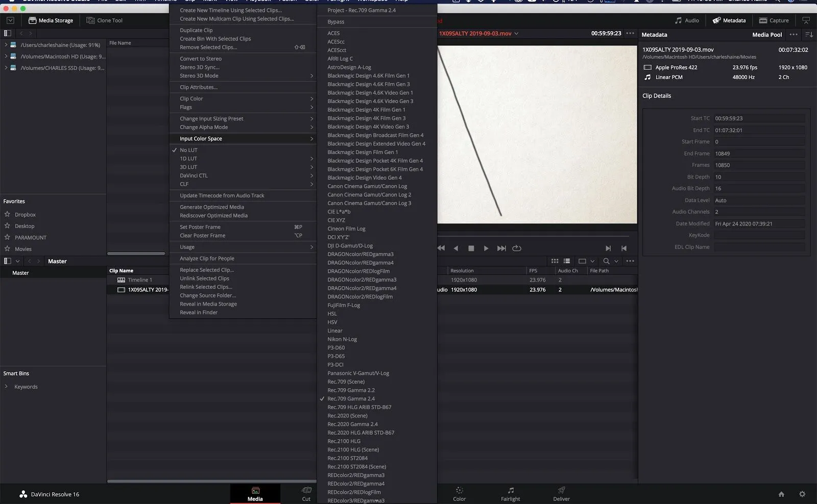Switch to the Media page
Image resolution: width=817 pixels, height=504 pixels.
(255, 494)
